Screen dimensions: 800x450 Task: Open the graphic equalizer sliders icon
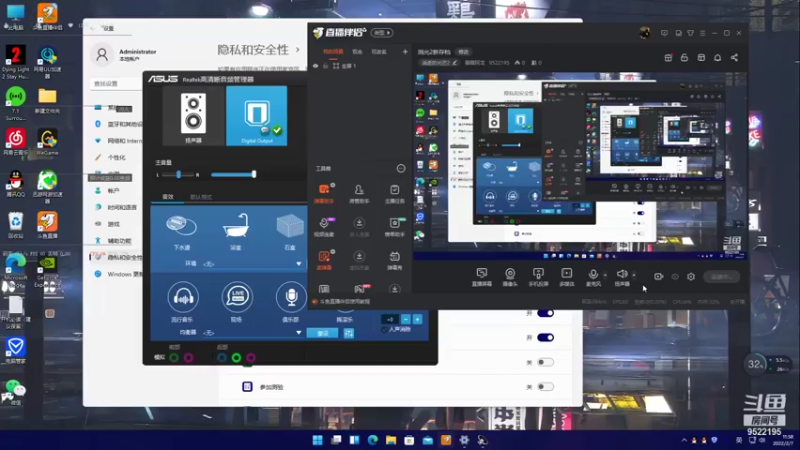[349, 333]
